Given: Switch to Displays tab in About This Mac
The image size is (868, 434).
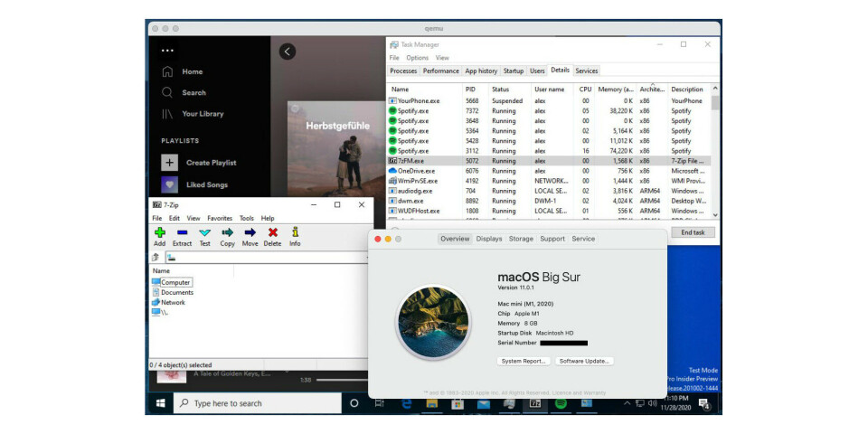Looking at the screenshot, I should (489, 239).
